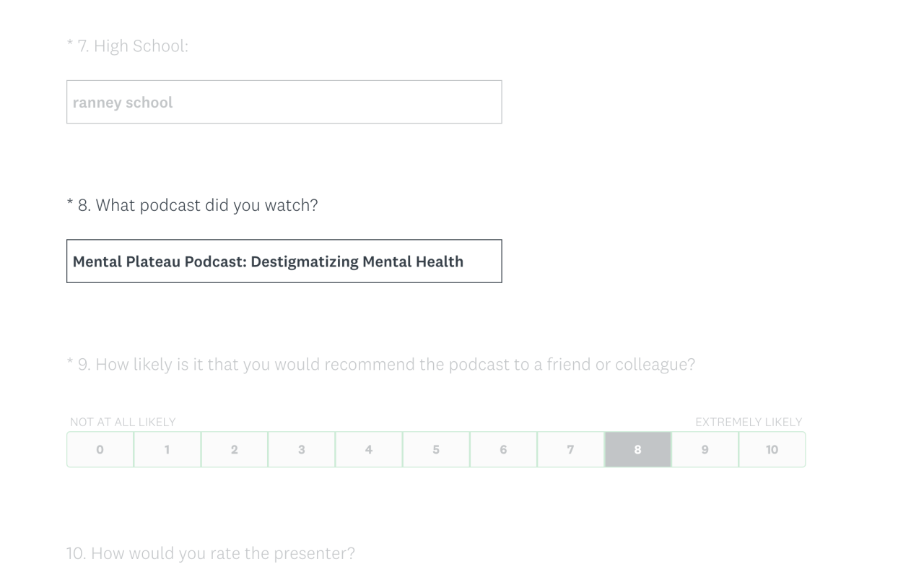Image resolution: width=924 pixels, height=580 pixels.
Task: Select rating 6 for recommending podcast
Action: coord(503,449)
